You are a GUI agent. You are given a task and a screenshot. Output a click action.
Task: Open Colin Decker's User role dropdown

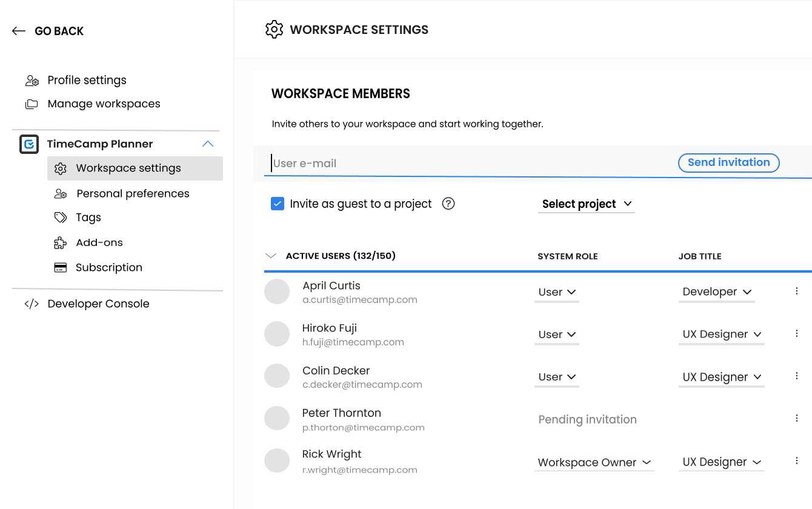(x=557, y=377)
